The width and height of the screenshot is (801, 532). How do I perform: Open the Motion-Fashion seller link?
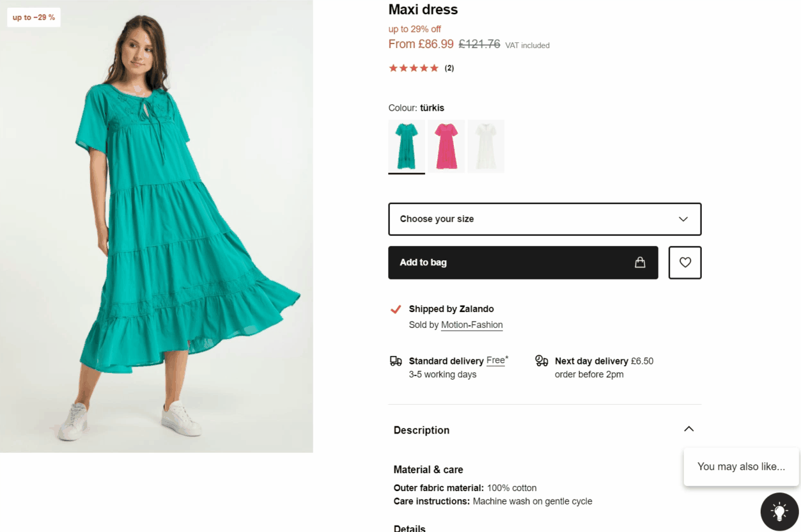pos(472,325)
